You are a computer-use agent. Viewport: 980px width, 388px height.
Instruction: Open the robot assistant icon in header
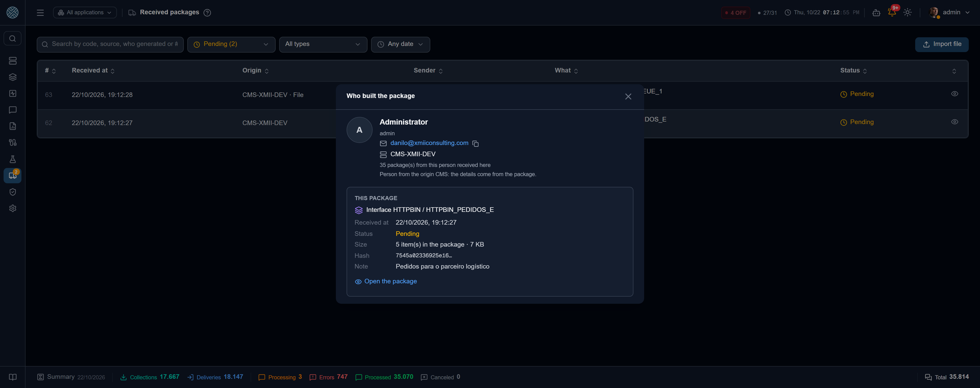(x=876, y=13)
